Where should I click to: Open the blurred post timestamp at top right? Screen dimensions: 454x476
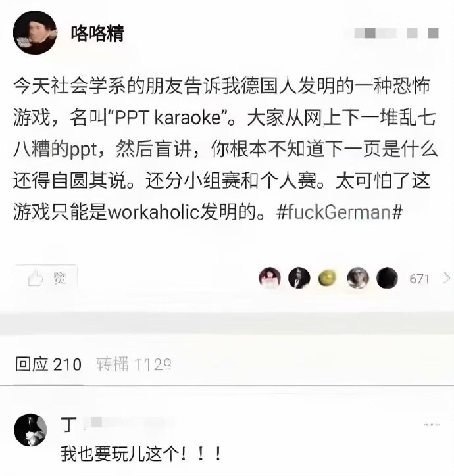[x=396, y=33]
